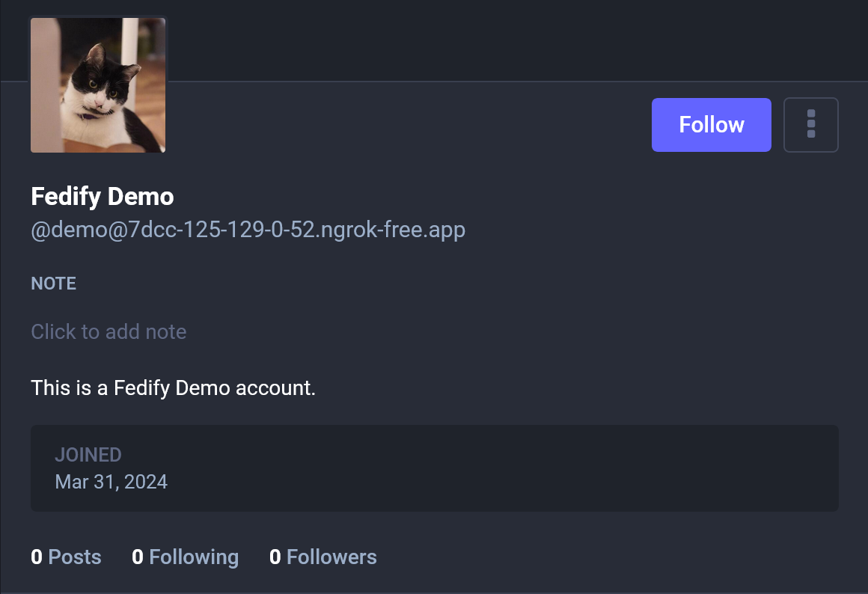The height and width of the screenshot is (594, 868).
Task: Click the bio text about Fedify Demo
Action: [x=173, y=388]
